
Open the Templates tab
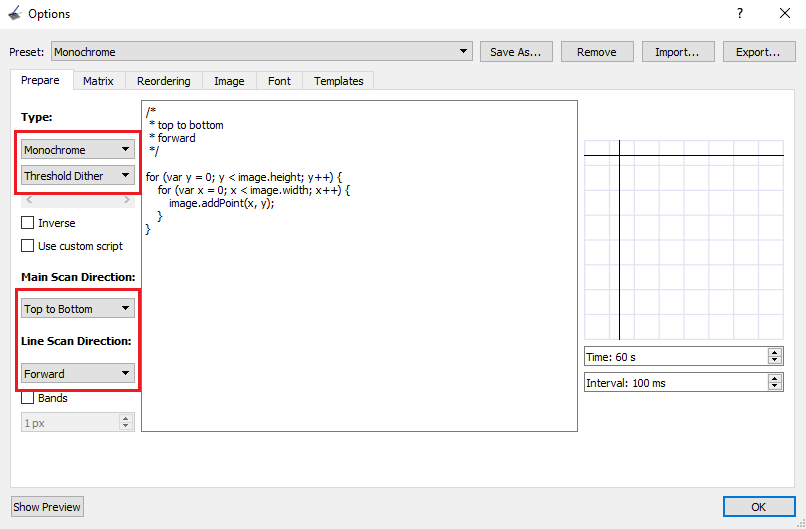tap(339, 81)
